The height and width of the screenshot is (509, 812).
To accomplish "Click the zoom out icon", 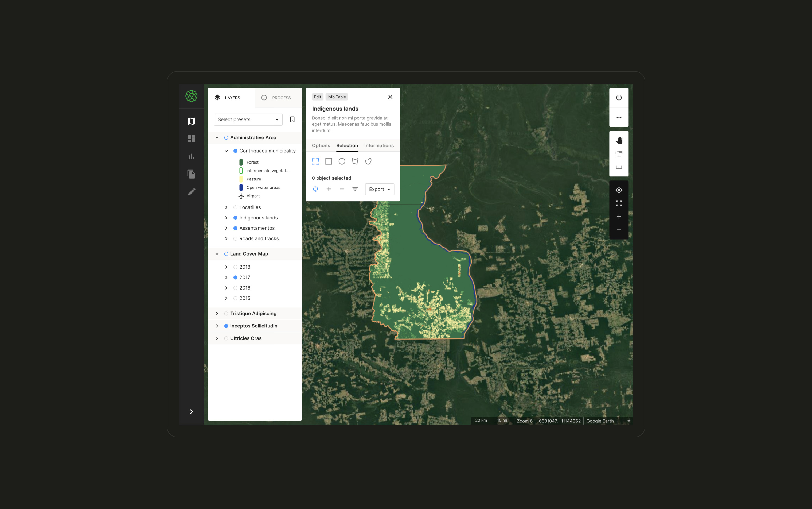I will click(619, 229).
